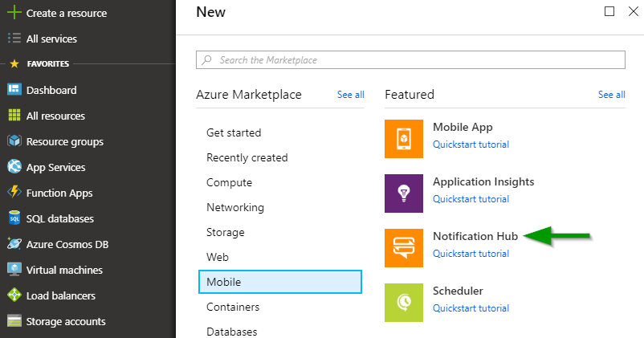Click the SQL databases icon
Viewport: 644px width, 338px height.
coord(14,218)
